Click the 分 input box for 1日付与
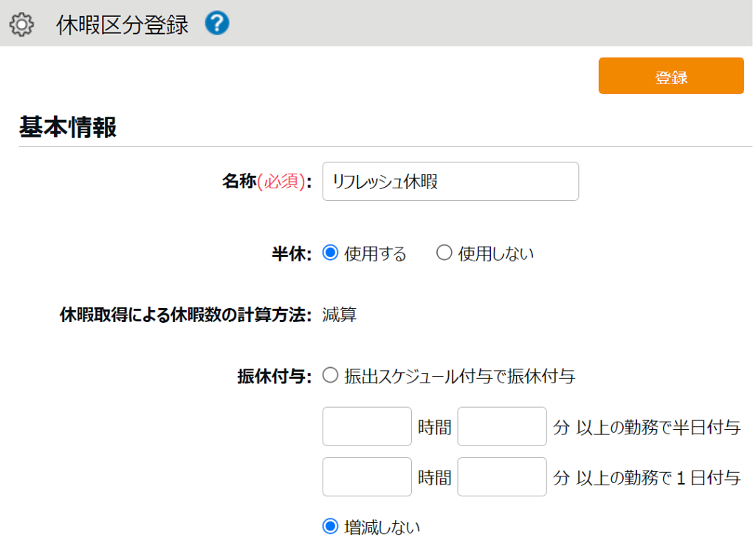The height and width of the screenshot is (537, 756). click(x=502, y=476)
